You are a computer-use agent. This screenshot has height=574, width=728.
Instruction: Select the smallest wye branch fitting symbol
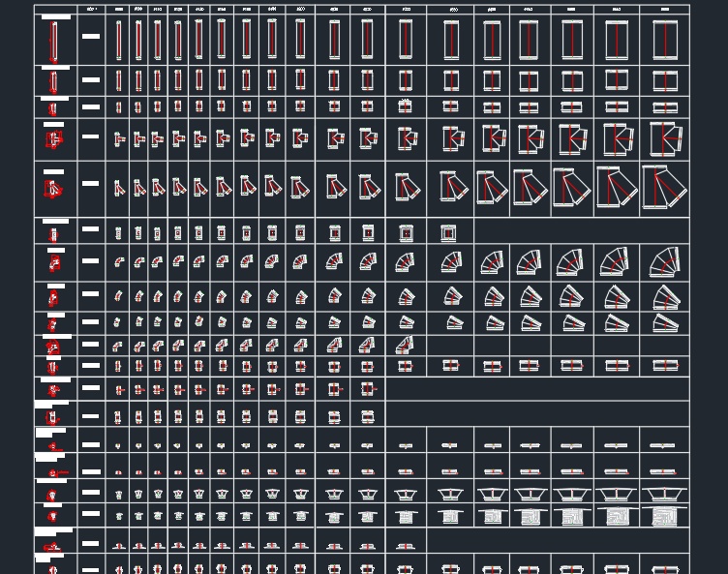point(119,188)
